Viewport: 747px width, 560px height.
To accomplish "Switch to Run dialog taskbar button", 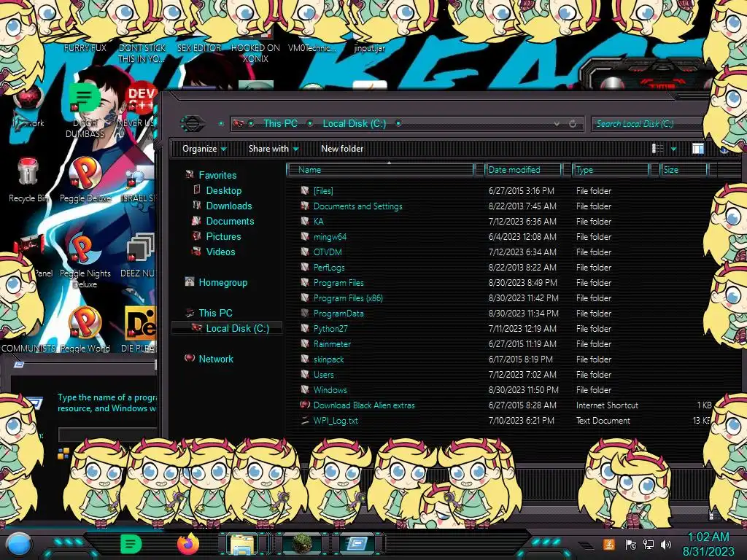I will 357,544.
